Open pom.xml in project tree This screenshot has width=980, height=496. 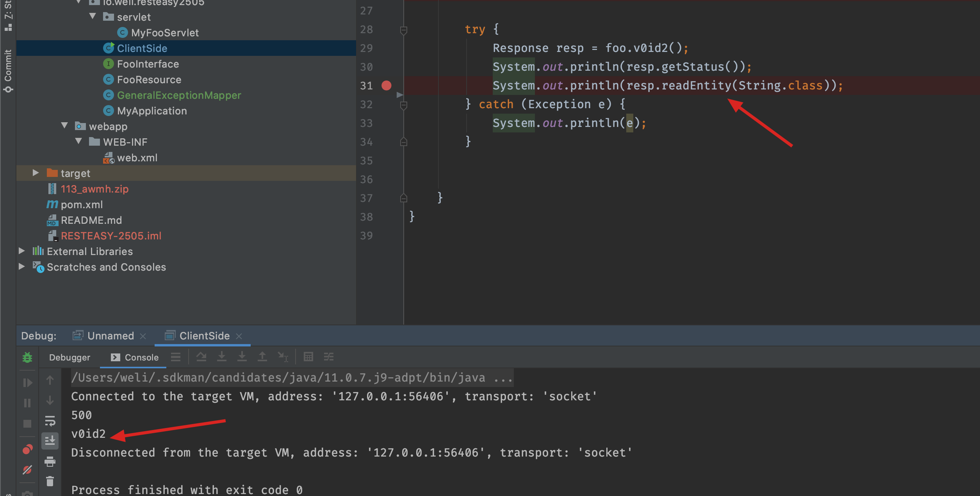click(x=82, y=205)
